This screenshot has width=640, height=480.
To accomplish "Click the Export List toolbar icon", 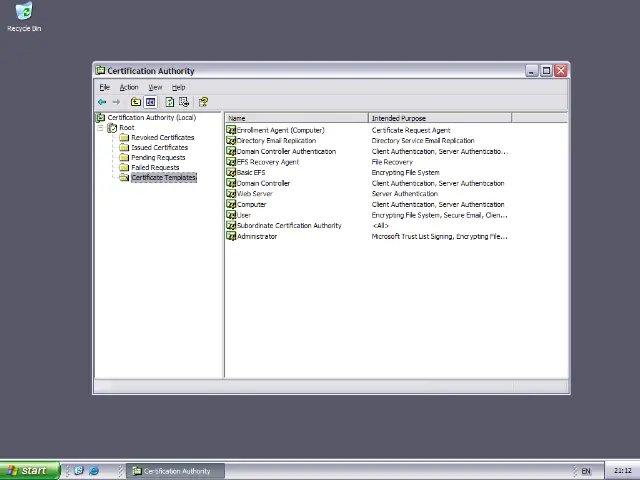I will 184,102.
